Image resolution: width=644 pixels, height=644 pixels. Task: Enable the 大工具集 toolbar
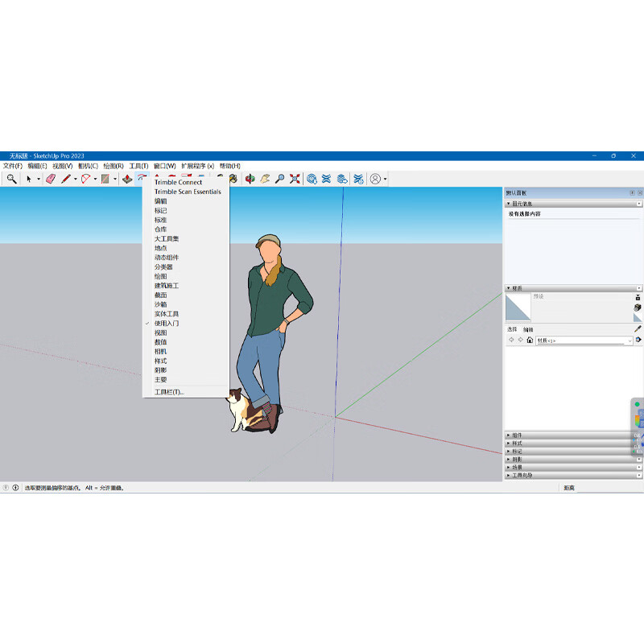(x=169, y=238)
